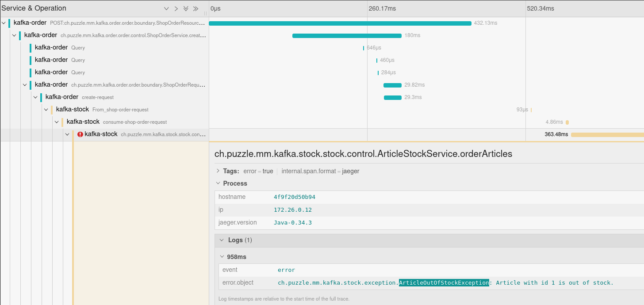Click the 180ms ShopOrderService span bar
The image size is (644, 305).
(x=347, y=35)
